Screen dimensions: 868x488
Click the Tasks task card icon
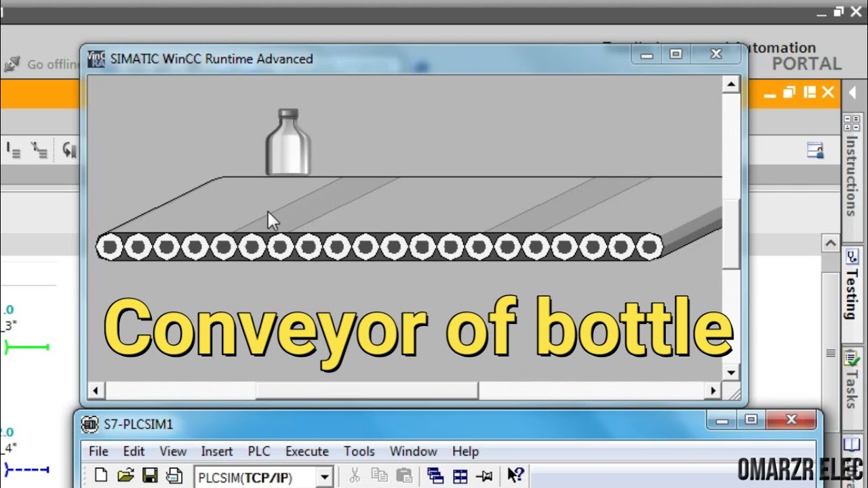[x=852, y=359]
